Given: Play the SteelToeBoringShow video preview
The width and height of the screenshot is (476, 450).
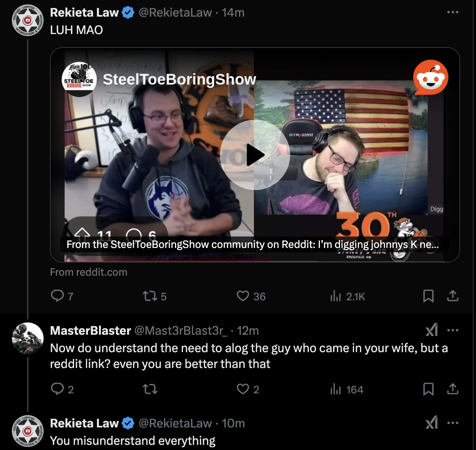Looking at the screenshot, I should [x=255, y=155].
